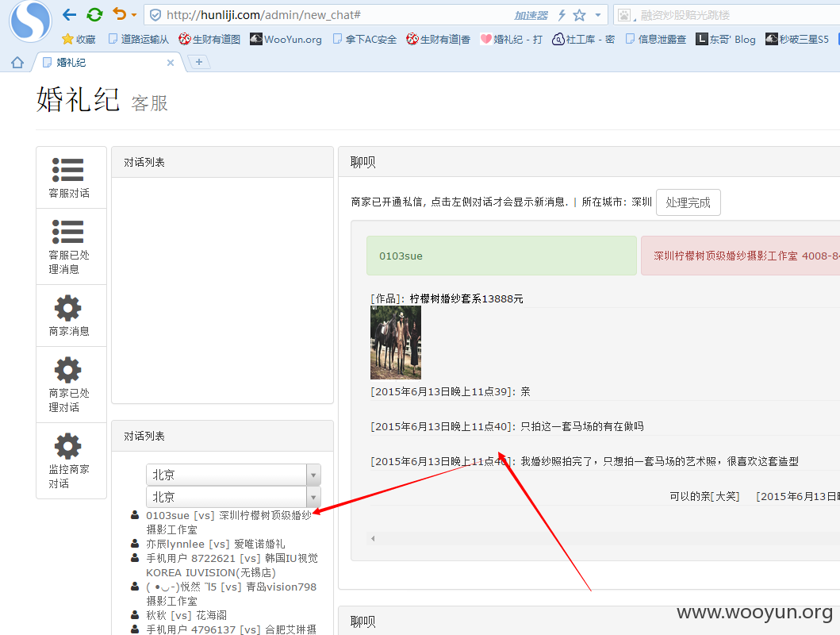Open the 婚礼纪 - 打 heart bookmark
The width and height of the screenshot is (840, 635).
coord(512,39)
